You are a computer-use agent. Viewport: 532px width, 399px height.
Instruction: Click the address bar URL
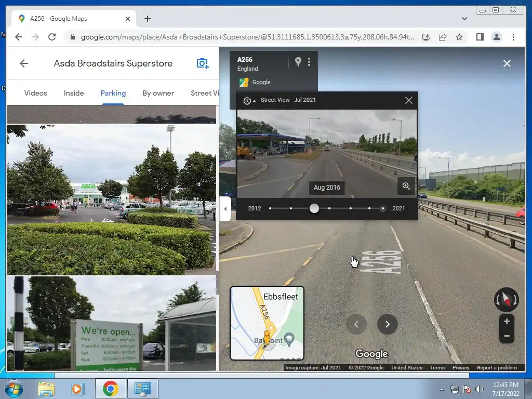tap(247, 37)
